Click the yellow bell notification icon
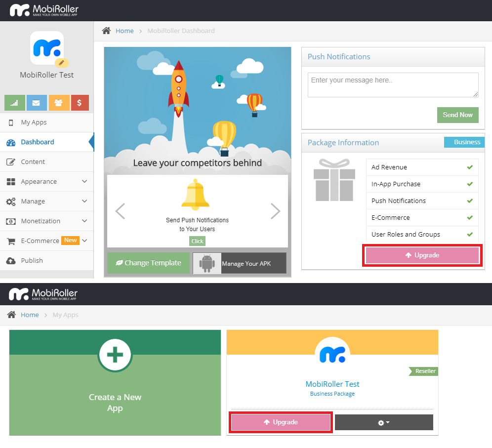The width and height of the screenshot is (492, 448). click(195, 195)
